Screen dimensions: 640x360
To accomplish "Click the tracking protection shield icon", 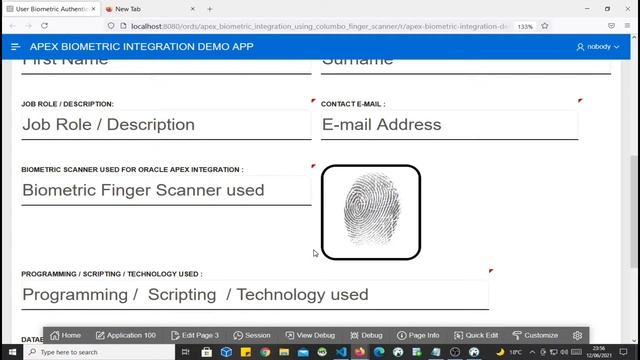I will tap(111, 26).
